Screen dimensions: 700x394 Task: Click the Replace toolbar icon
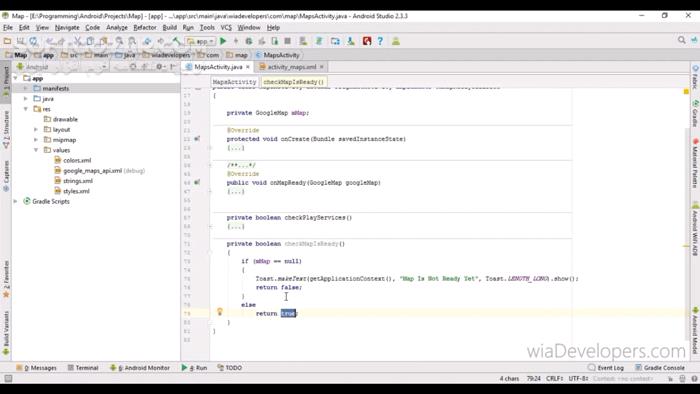coord(132,41)
